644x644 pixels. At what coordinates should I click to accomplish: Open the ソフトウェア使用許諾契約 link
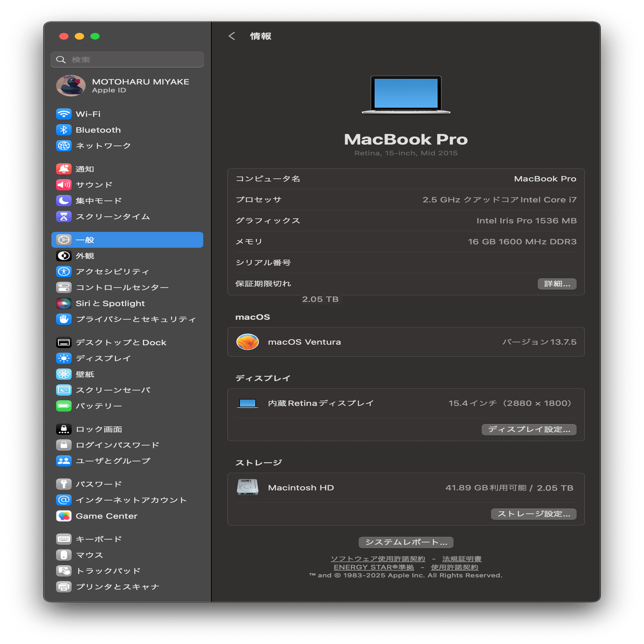click(x=378, y=558)
